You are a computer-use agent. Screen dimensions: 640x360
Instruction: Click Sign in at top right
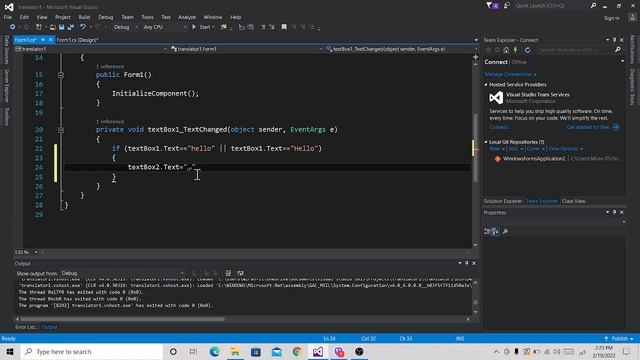coord(611,18)
